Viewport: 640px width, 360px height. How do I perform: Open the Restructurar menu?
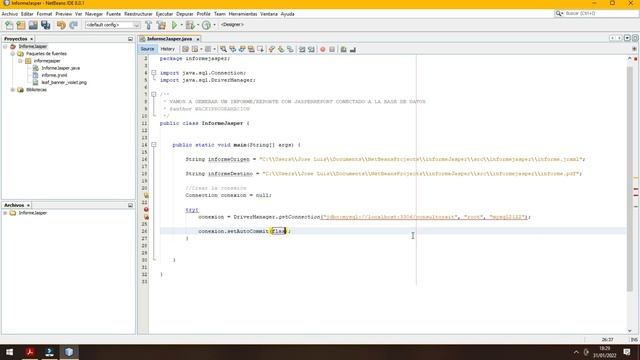point(138,14)
